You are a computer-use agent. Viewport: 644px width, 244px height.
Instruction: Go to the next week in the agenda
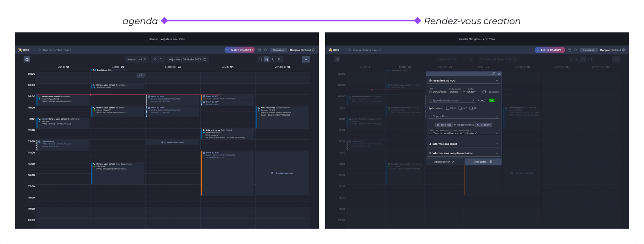pos(161,59)
